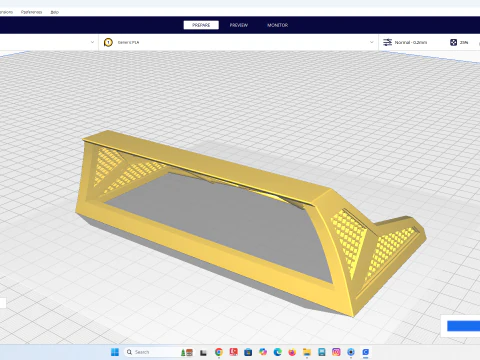Click the tree-and-house widget in search box

point(187,352)
